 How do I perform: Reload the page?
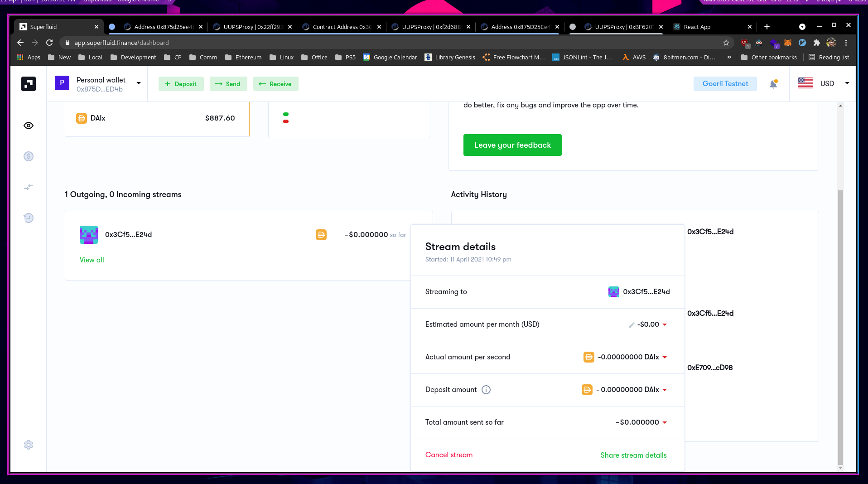click(x=49, y=43)
